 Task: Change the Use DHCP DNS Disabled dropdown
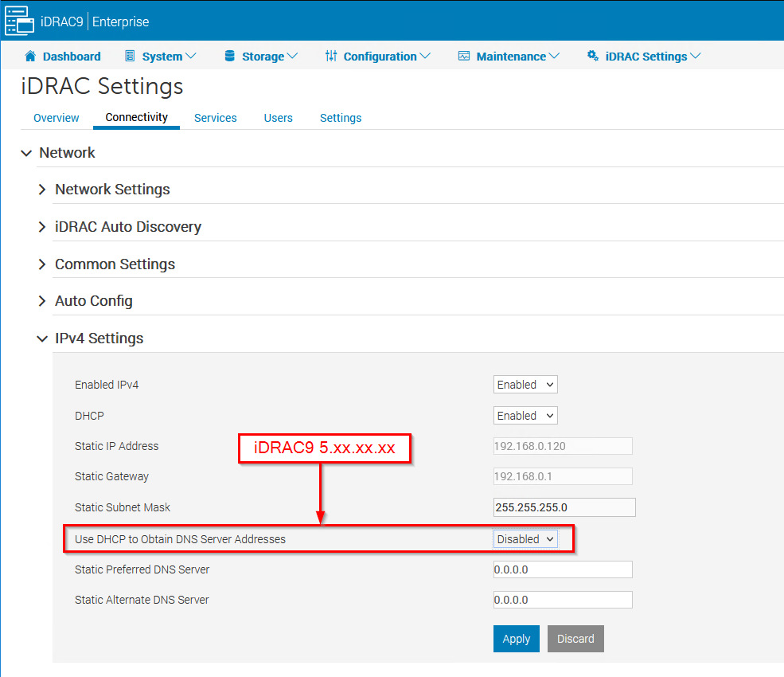tap(525, 538)
